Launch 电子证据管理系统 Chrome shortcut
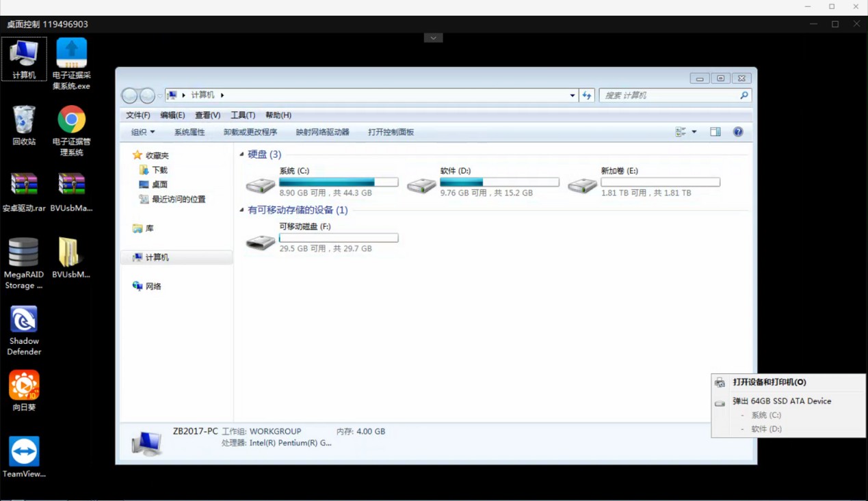The width and height of the screenshot is (868, 501). coord(71,120)
